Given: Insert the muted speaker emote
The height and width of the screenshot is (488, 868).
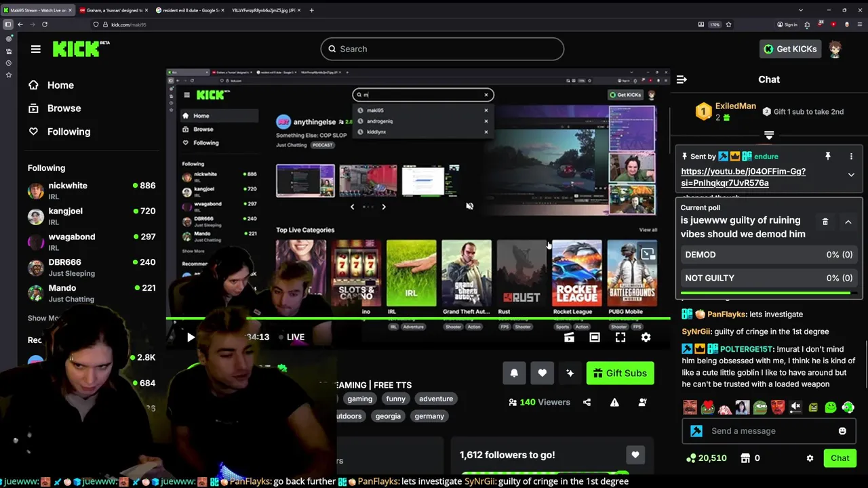Looking at the screenshot, I should click(x=795, y=407).
